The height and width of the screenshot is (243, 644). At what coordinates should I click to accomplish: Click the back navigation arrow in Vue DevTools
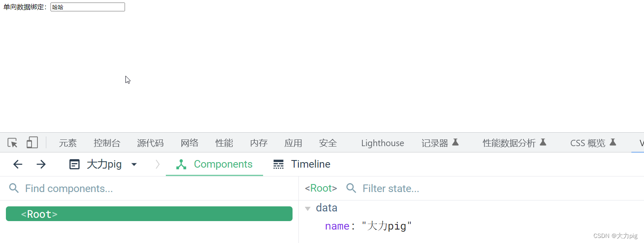coord(17,164)
